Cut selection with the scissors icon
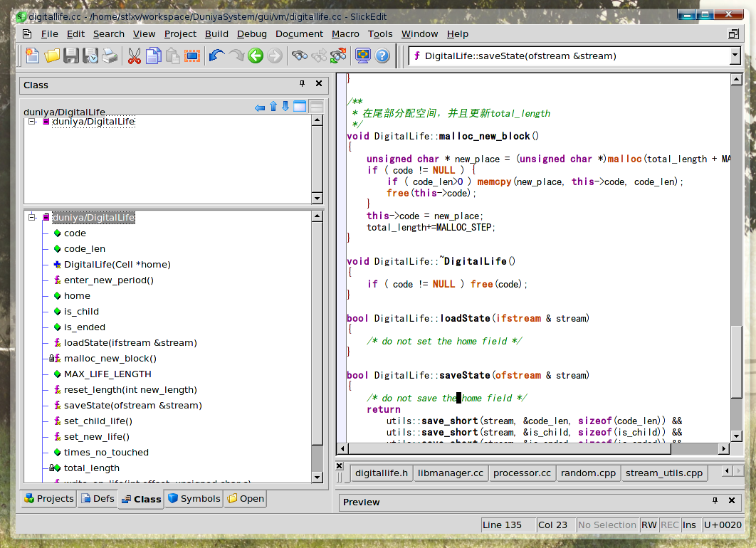The width and height of the screenshot is (756, 548). [135, 56]
